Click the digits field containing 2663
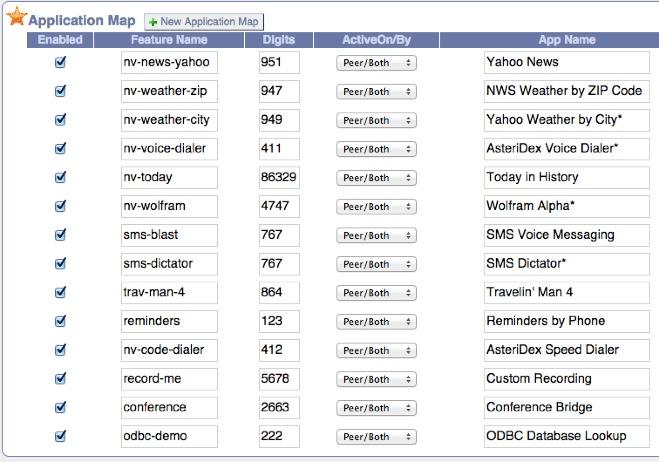Viewport: 659px width, 462px height. click(x=279, y=407)
